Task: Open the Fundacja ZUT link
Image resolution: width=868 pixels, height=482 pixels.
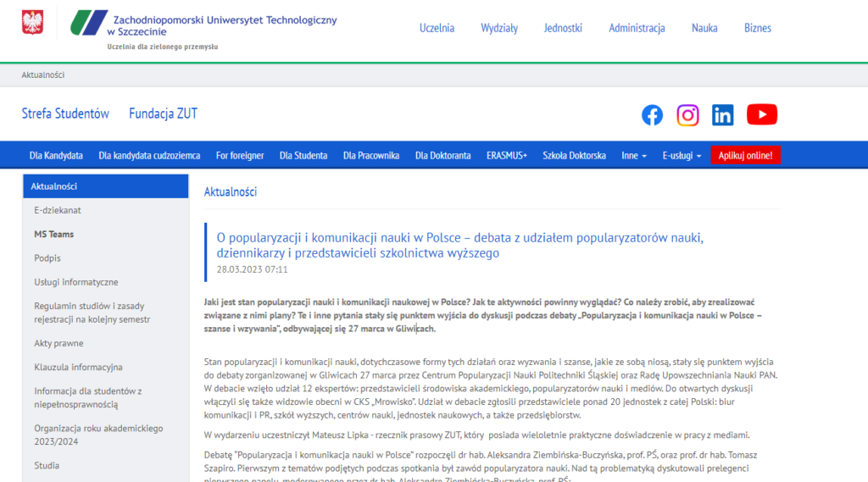Action: coord(163,114)
